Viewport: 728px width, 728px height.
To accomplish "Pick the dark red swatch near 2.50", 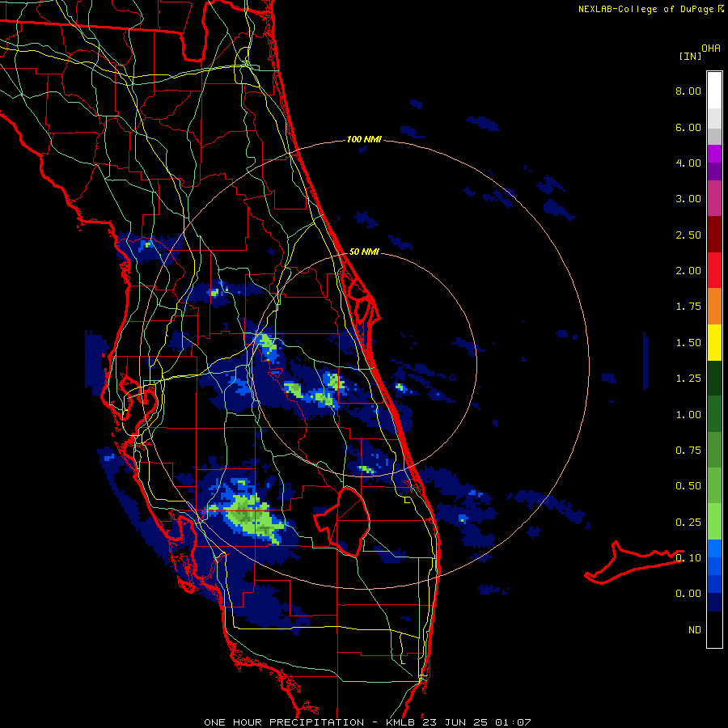I will coord(714,235).
